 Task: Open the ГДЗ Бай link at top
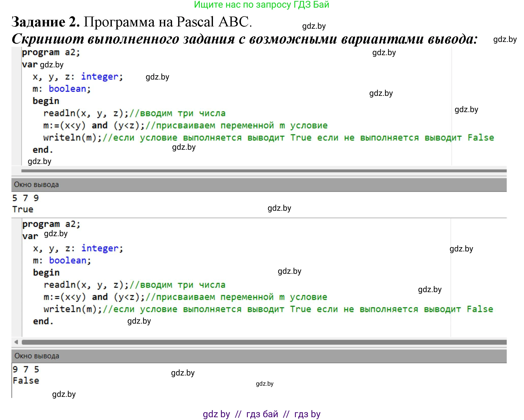coord(262,5)
